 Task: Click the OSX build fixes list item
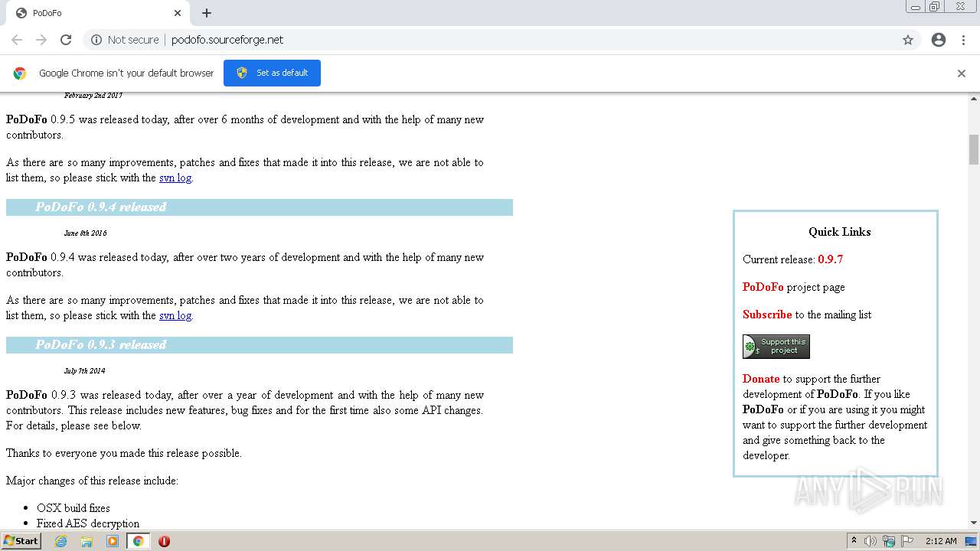tap(73, 508)
